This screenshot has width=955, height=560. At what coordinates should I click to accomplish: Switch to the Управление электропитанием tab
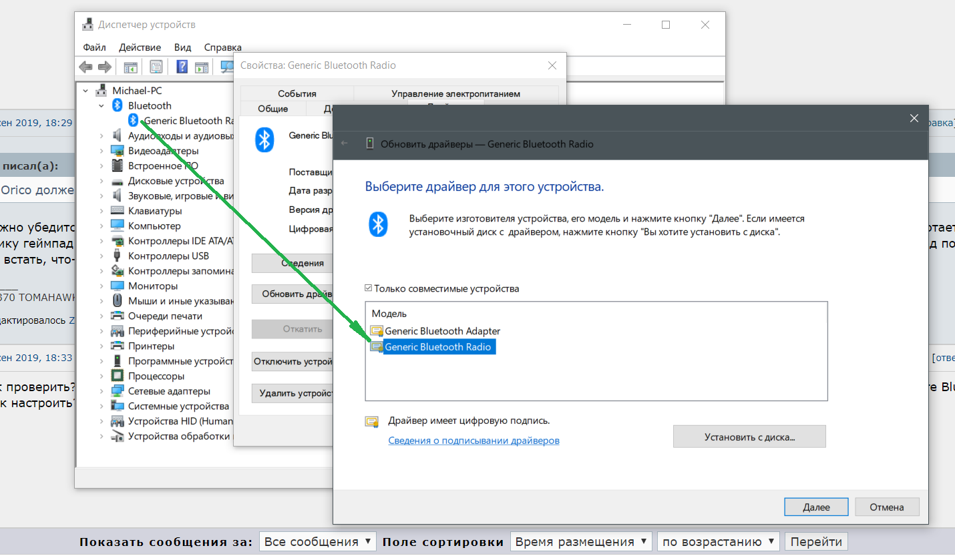pyautogui.click(x=455, y=93)
